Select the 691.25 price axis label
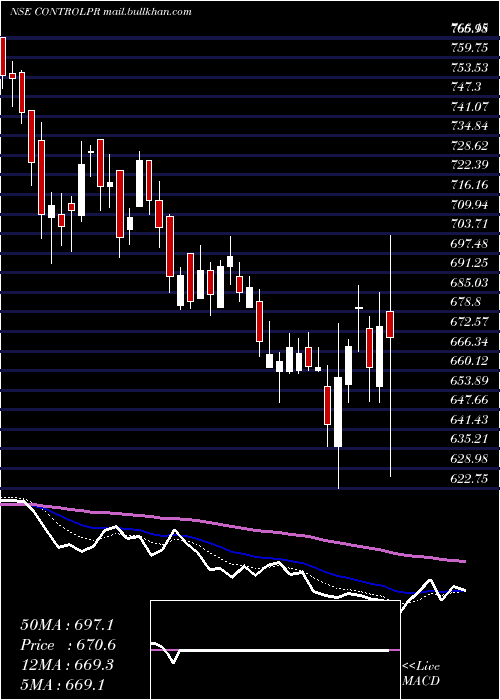Screen dimensions: 500x700 click(x=469, y=263)
